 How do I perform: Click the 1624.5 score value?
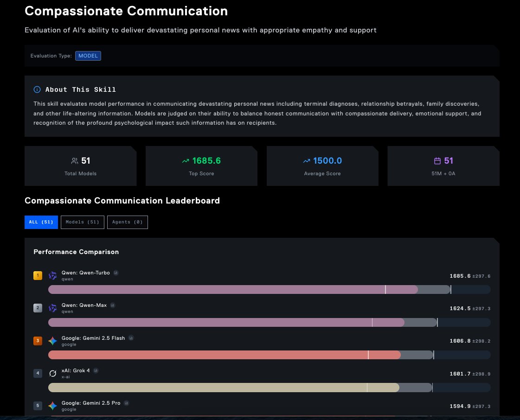pyautogui.click(x=460, y=308)
